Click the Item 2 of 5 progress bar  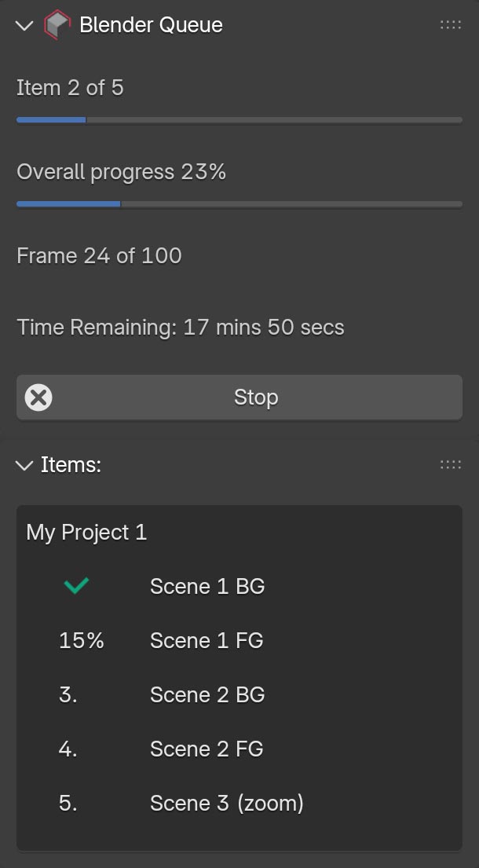(x=239, y=120)
